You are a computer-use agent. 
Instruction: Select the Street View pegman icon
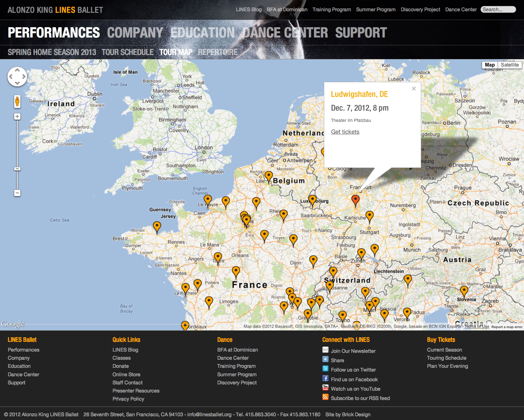(x=17, y=102)
